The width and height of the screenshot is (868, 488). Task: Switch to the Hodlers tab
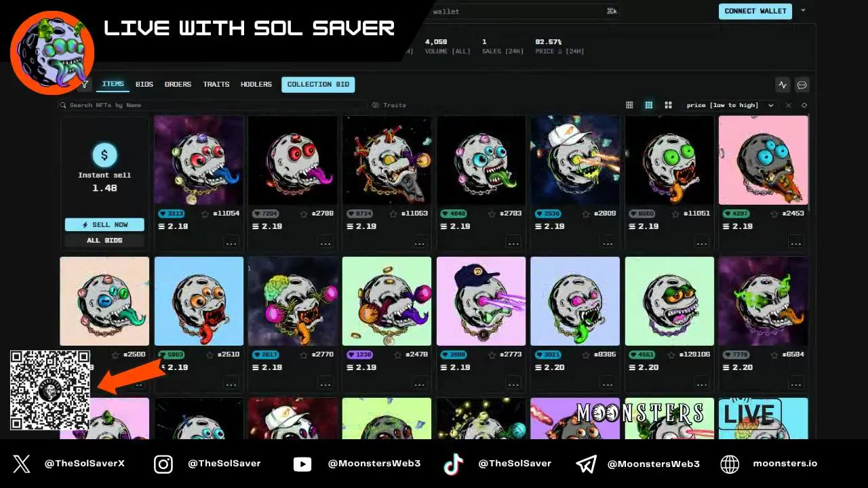256,85
